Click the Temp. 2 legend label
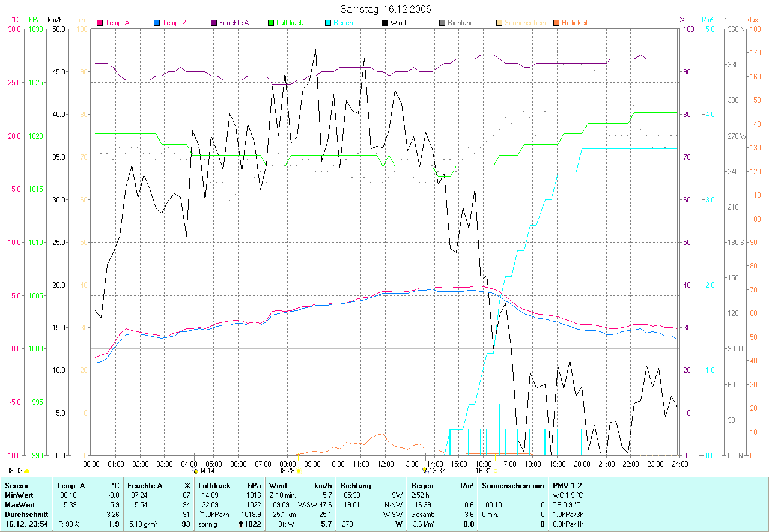Image resolution: width=769 pixels, height=532 pixels. click(174, 23)
